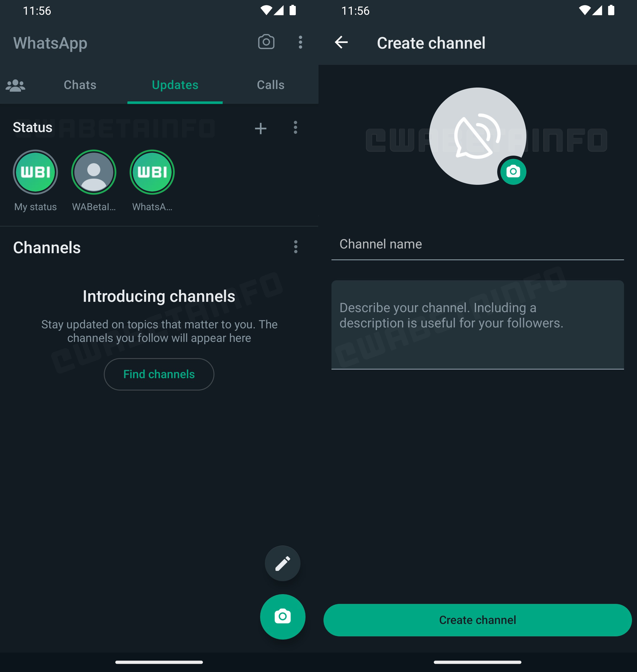
Task: Tap the bottom camera icon
Action: [x=282, y=616]
